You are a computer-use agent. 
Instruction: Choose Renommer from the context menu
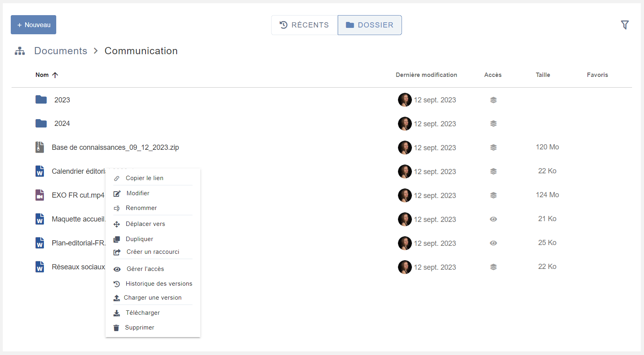tap(141, 208)
